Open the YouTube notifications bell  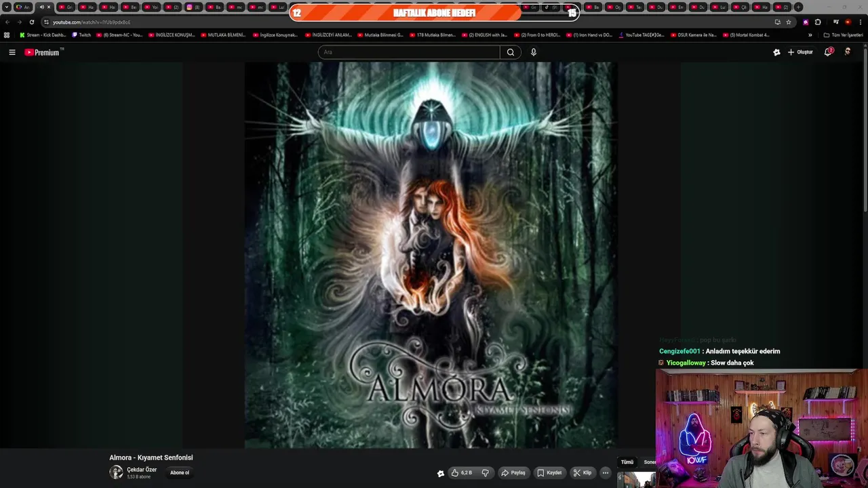pos(828,52)
